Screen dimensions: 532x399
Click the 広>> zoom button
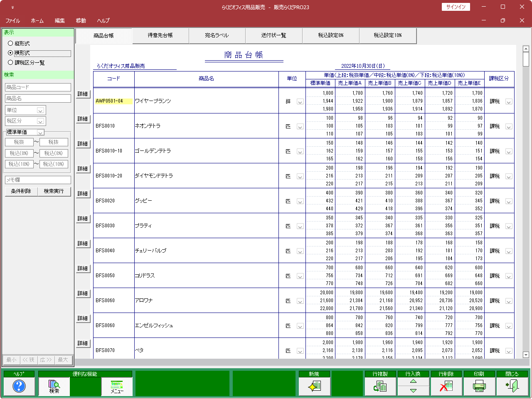click(x=46, y=360)
